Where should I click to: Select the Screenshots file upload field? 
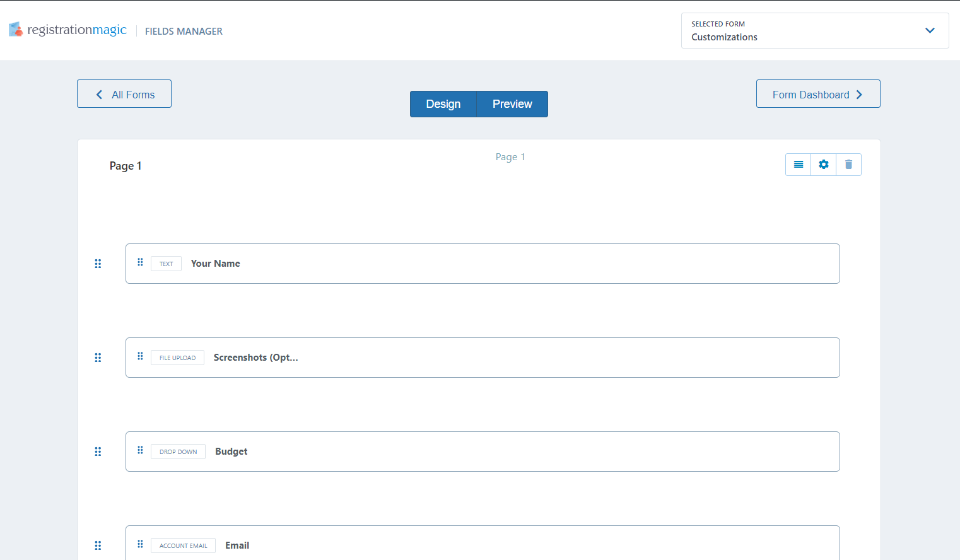tap(483, 358)
